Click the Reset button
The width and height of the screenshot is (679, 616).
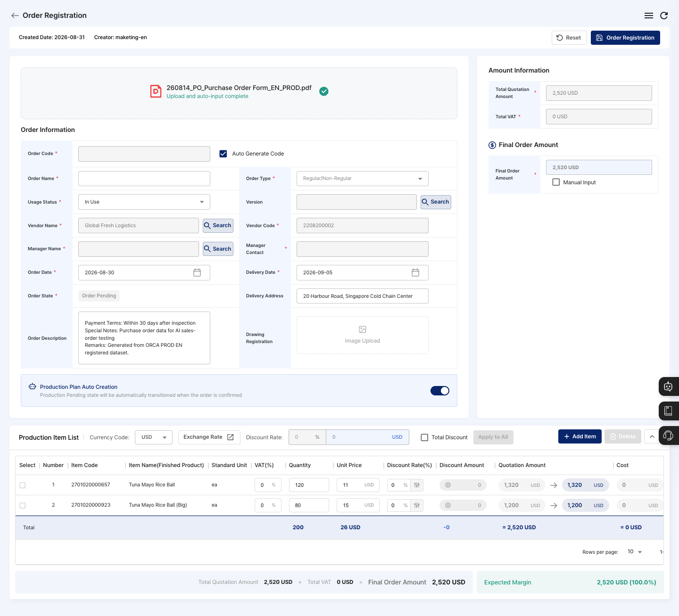[x=569, y=38]
